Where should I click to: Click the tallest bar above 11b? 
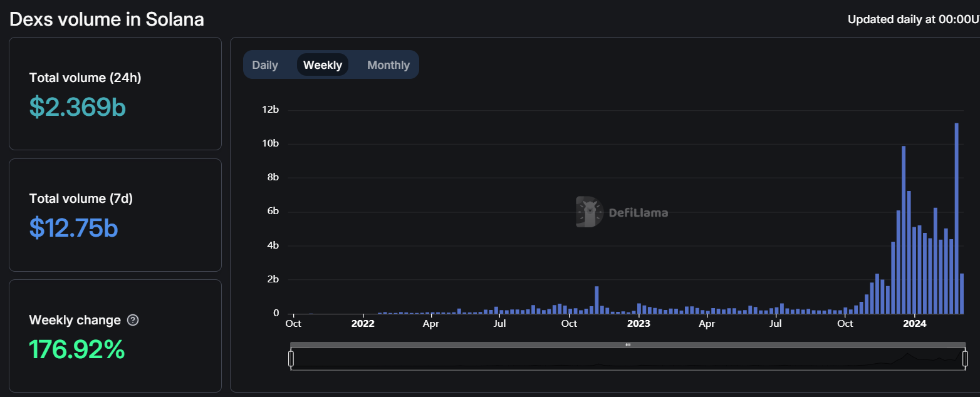point(956,219)
